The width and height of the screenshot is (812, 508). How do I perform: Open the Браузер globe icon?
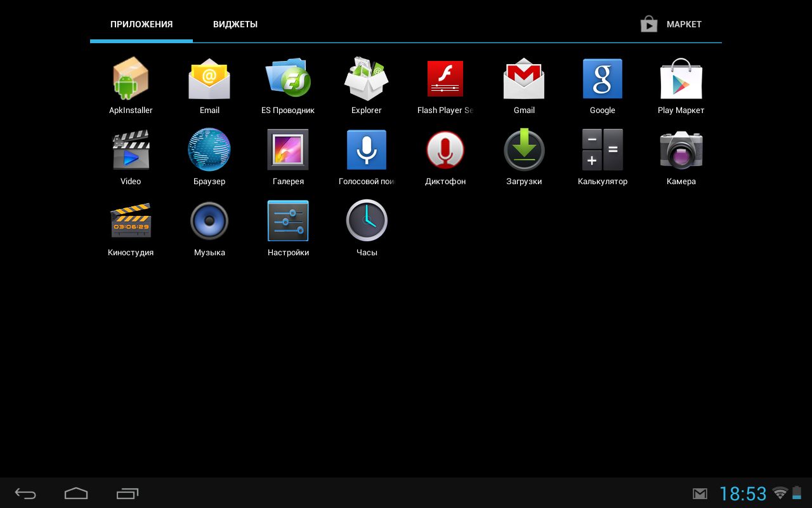coord(209,150)
